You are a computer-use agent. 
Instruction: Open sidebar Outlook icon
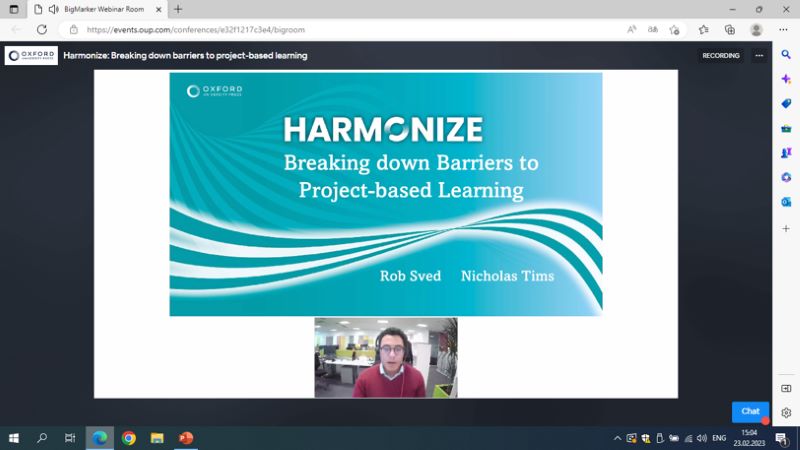pyautogui.click(x=786, y=202)
